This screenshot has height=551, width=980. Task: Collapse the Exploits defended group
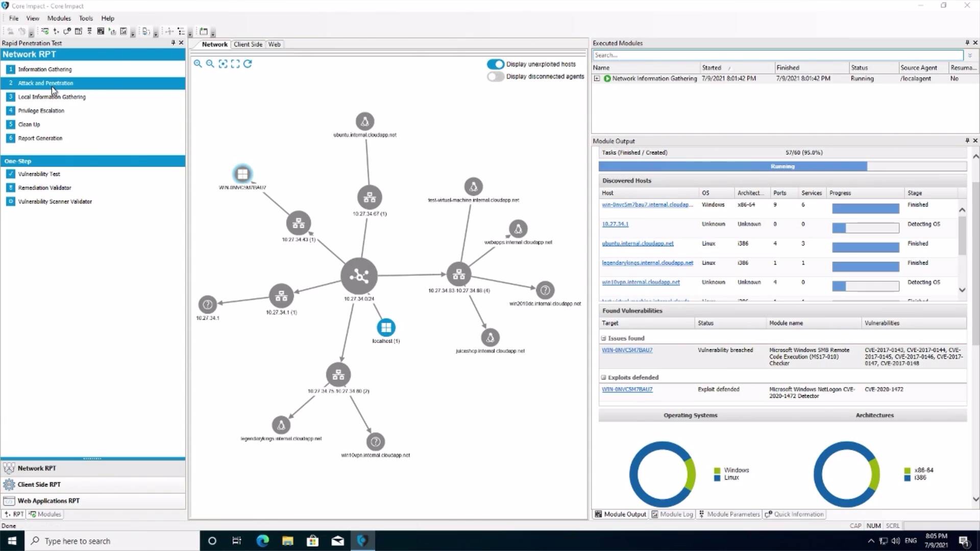click(x=603, y=378)
